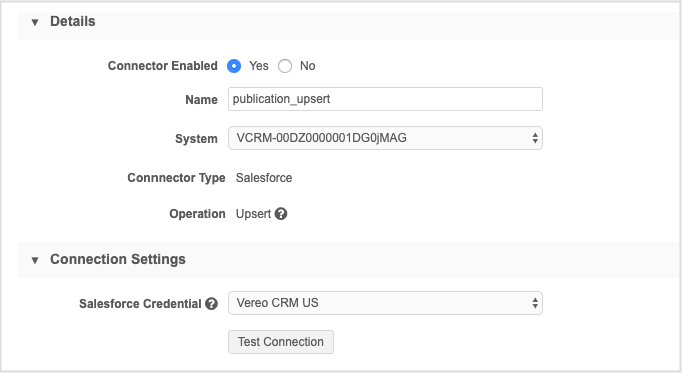Click the Salesforce connector type value

(x=264, y=178)
